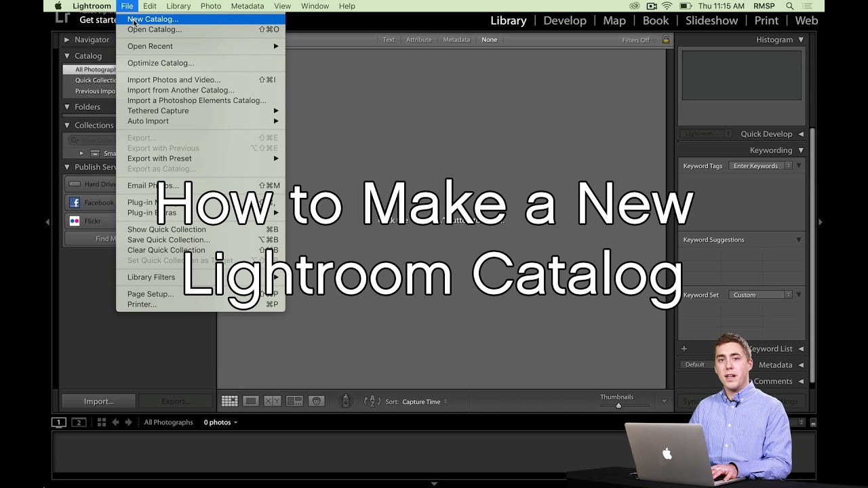This screenshot has width=868, height=488.
Task: Open Edit menu in menu bar
Action: pos(150,6)
